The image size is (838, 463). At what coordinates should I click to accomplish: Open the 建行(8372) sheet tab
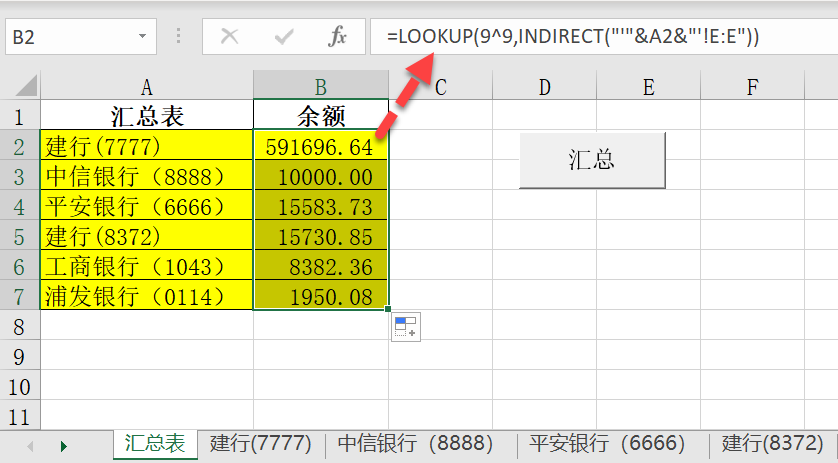[772, 444]
